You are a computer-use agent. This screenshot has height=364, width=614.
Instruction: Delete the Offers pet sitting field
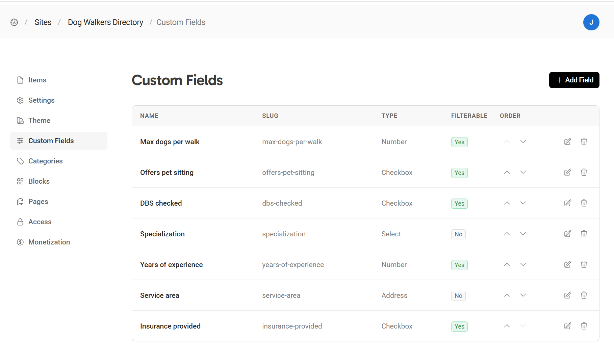(x=584, y=173)
